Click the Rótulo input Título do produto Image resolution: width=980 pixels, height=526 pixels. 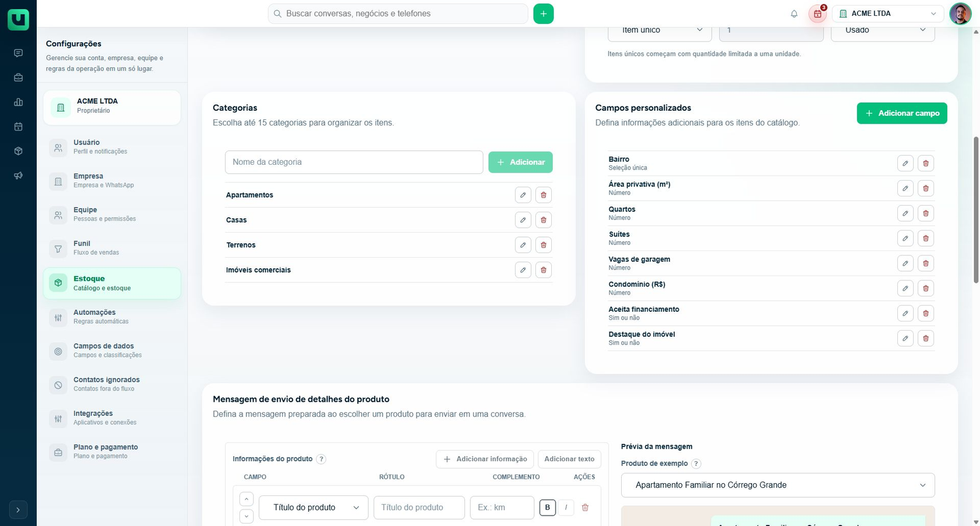click(x=419, y=508)
